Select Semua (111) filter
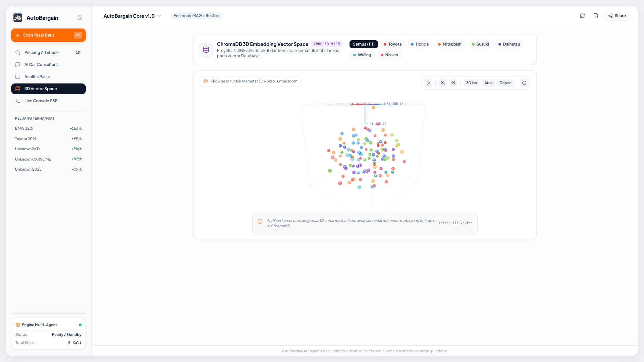The height and width of the screenshot is (362, 644). (364, 44)
